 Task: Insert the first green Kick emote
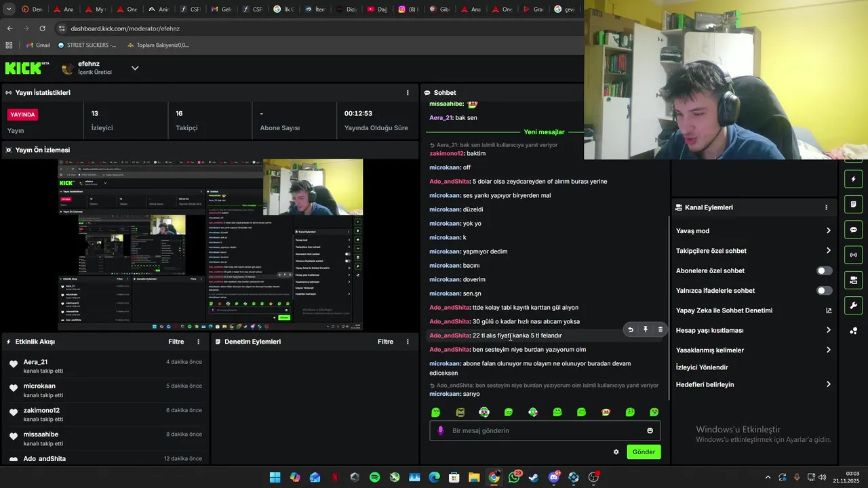[435, 412]
